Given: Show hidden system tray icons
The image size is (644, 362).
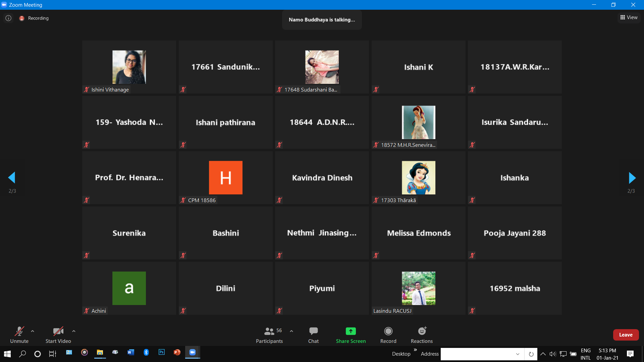Looking at the screenshot, I should (x=543, y=354).
